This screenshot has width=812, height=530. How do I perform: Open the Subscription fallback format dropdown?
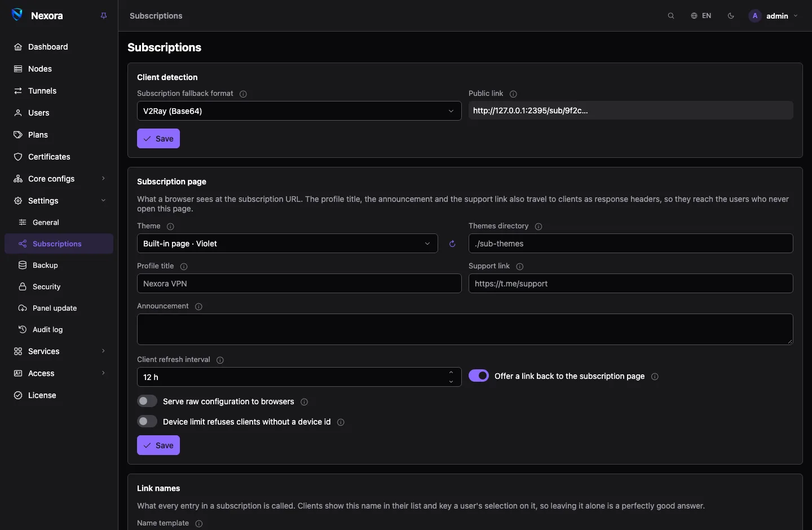pos(299,111)
